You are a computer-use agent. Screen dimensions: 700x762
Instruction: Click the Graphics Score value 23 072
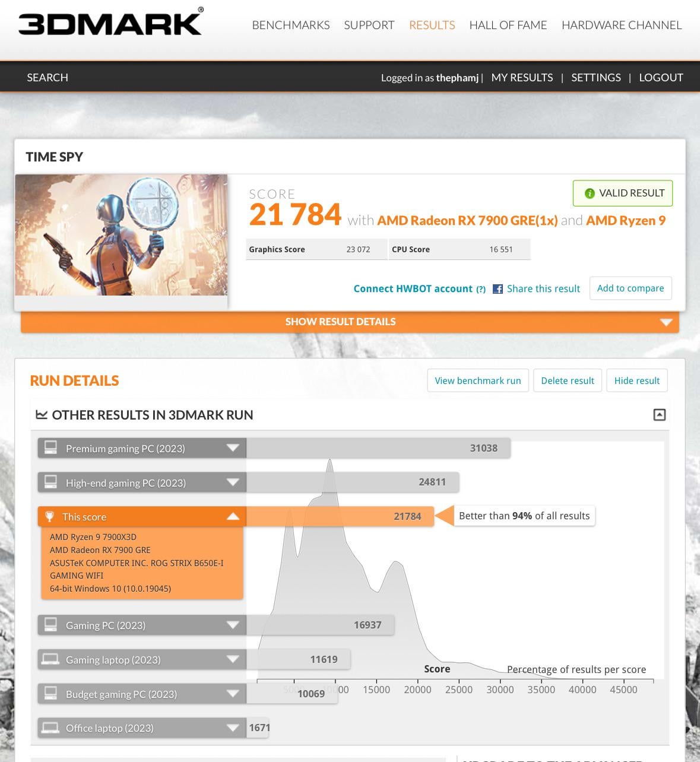tap(358, 249)
